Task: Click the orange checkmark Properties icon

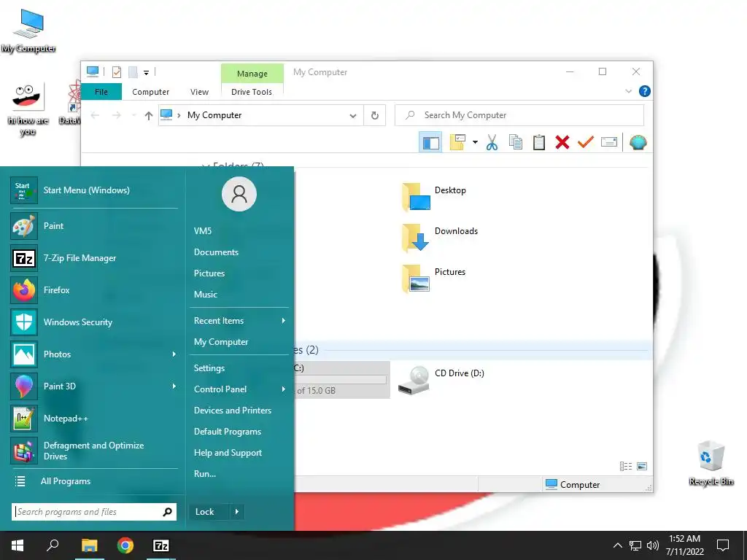Action: (x=586, y=142)
